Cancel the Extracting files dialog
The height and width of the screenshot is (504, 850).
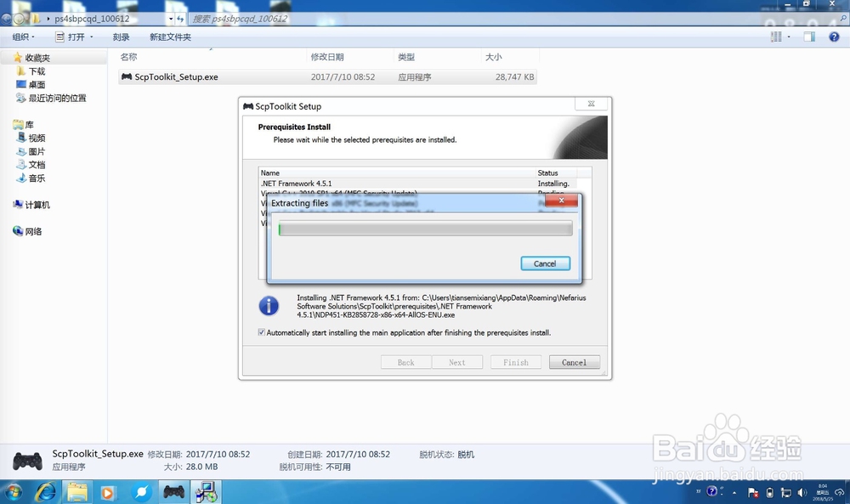[x=545, y=263]
